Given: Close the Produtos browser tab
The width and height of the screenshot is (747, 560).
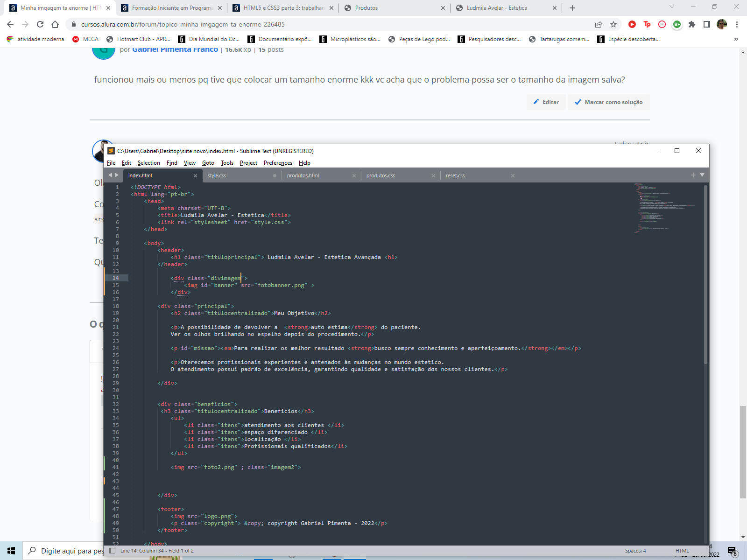Looking at the screenshot, I should (x=443, y=8).
